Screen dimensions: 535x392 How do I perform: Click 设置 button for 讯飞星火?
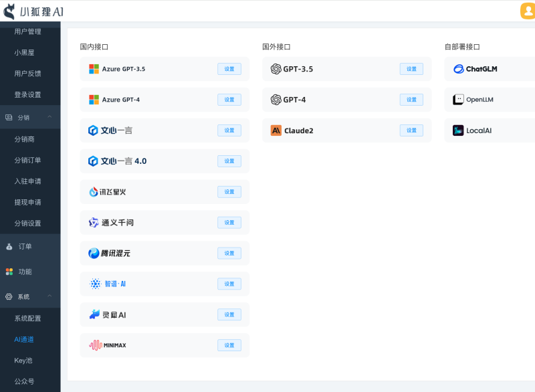[x=229, y=192]
